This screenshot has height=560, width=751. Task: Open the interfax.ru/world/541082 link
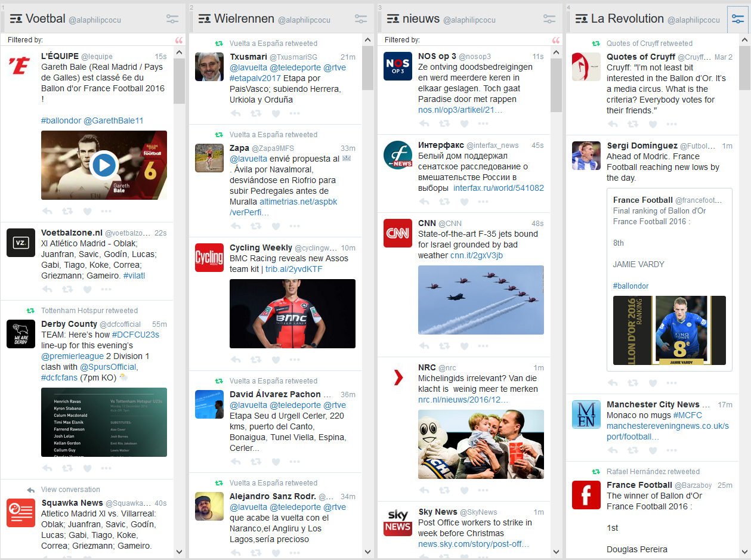(x=499, y=188)
